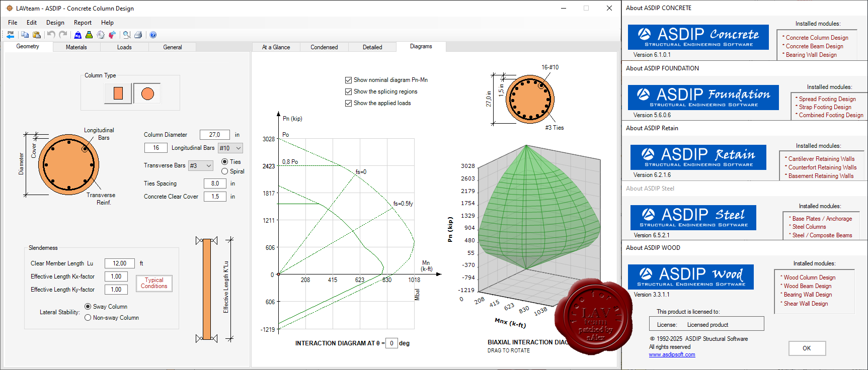Image resolution: width=868 pixels, height=370 pixels.
Task: Click the Redo arrow icon
Action: click(x=63, y=35)
